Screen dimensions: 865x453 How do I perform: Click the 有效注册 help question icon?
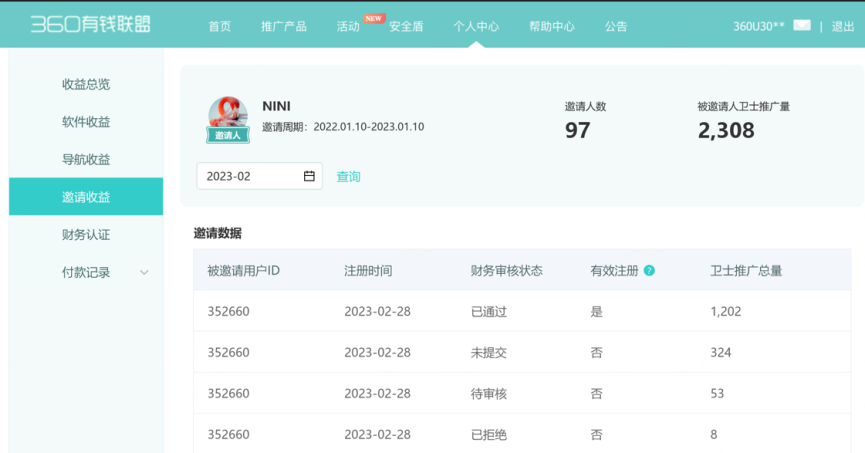(649, 271)
